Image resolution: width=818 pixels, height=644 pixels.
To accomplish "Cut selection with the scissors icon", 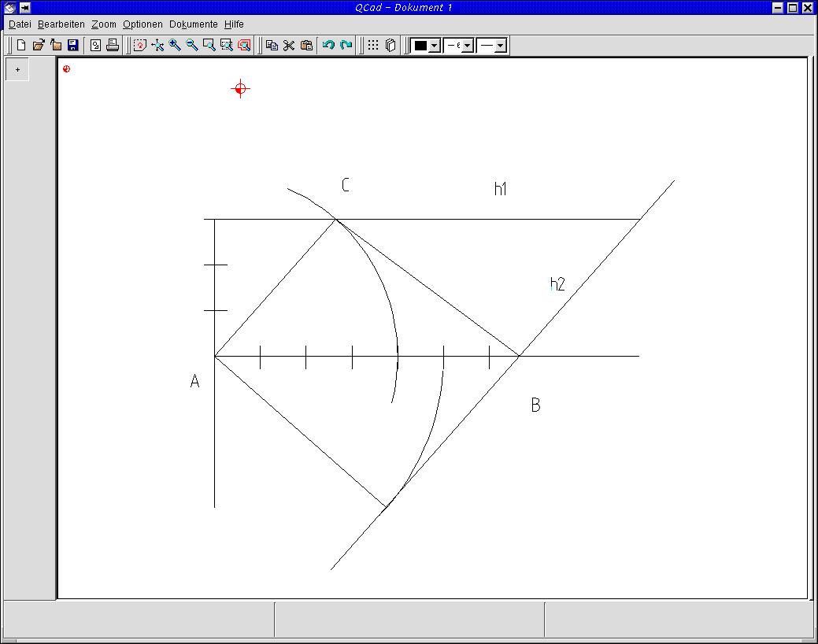I will click(x=289, y=46).
